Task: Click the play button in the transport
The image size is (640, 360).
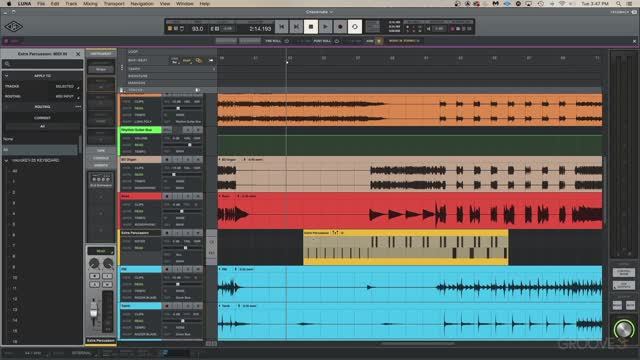Action: click(x=325, y=27)
